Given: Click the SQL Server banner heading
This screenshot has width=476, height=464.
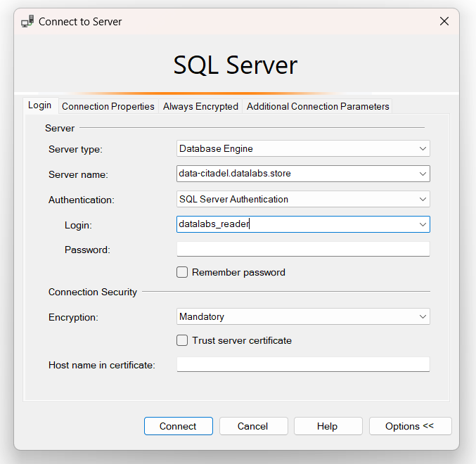Looking at the screenshot, I should [236, 65].
